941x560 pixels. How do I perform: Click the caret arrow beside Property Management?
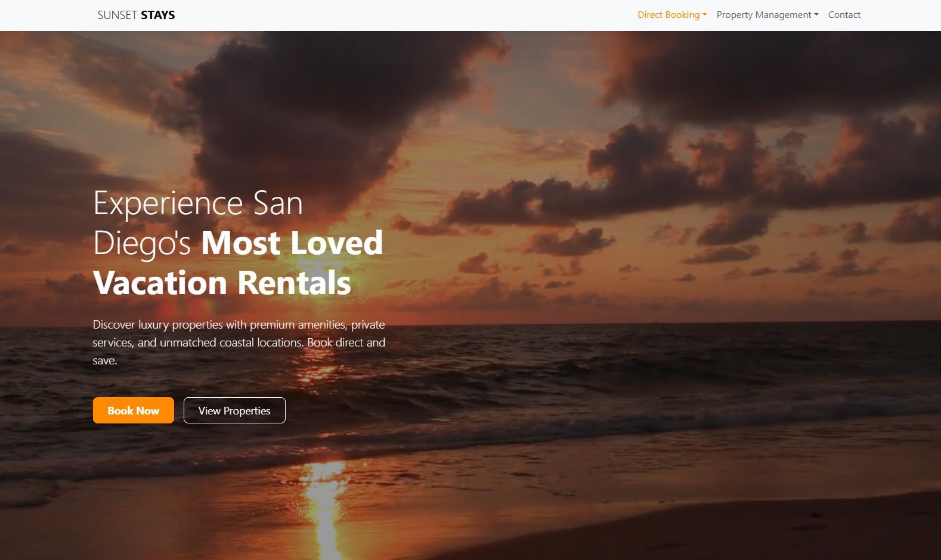tap(816, 15)
